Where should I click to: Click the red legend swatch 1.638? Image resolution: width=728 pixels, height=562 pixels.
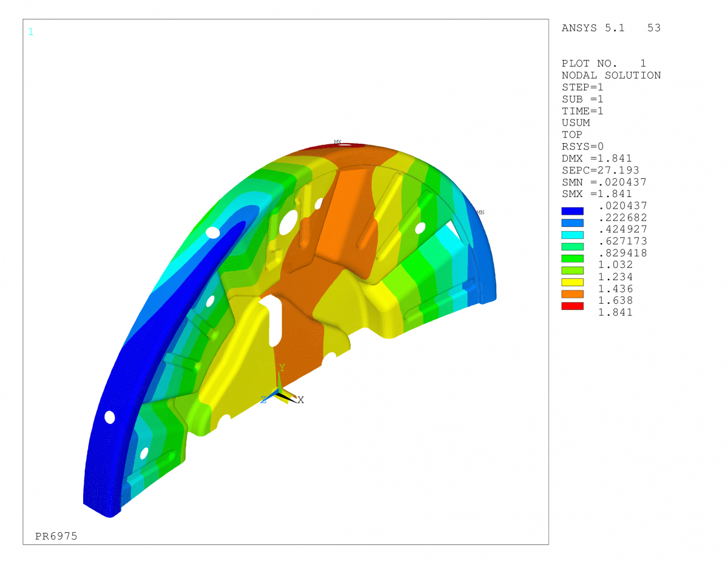click(x=572, y=306)
